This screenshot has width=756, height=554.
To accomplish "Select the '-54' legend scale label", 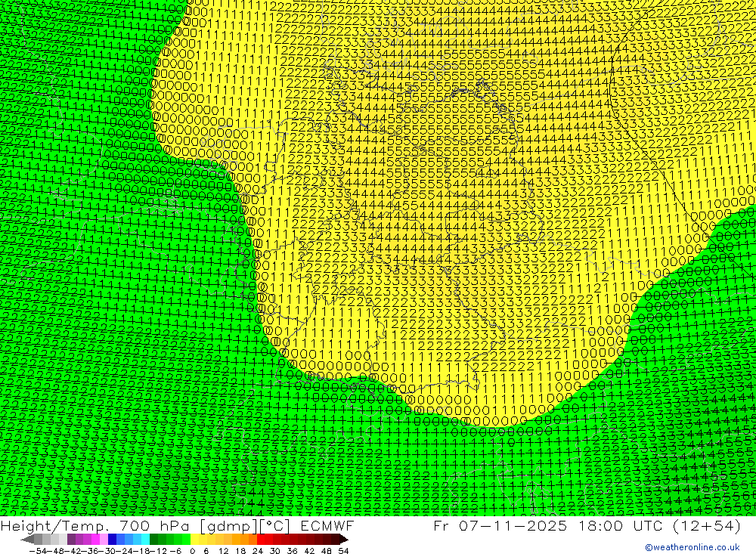I will [x=38, y=551].
